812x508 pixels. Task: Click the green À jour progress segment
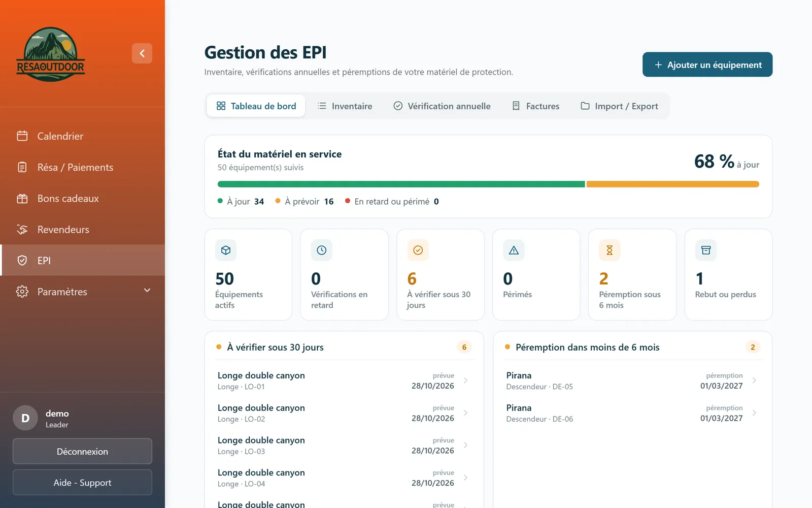coord(401,184)
